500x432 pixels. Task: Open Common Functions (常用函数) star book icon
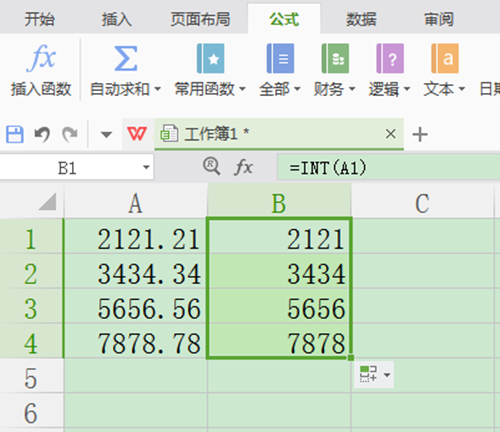click(210, 58)
